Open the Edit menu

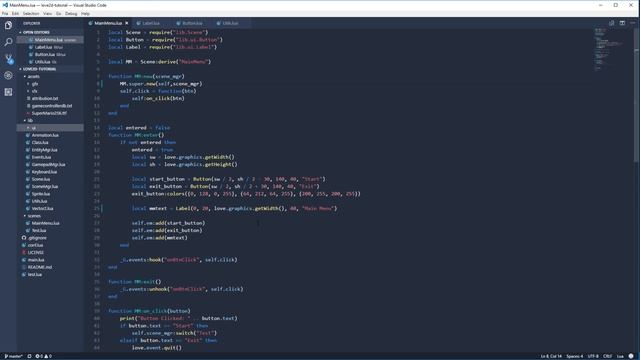[15, 13]
